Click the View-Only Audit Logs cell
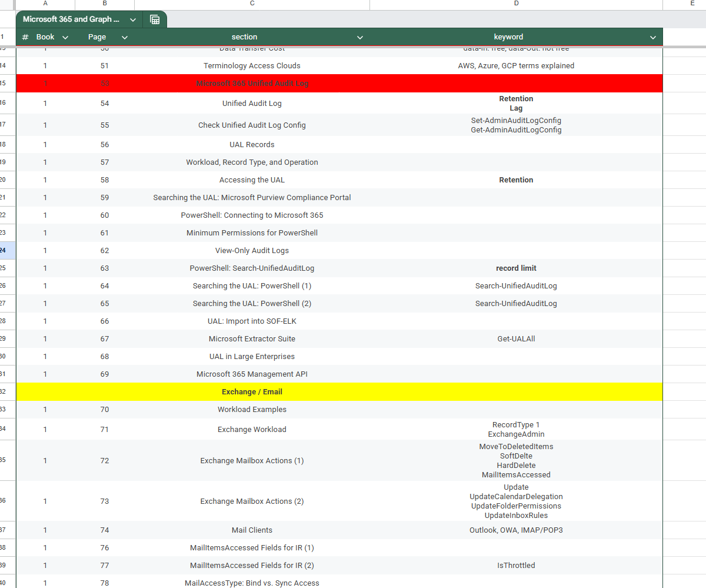Screen dimensions: 706x588 click(252, 251)
